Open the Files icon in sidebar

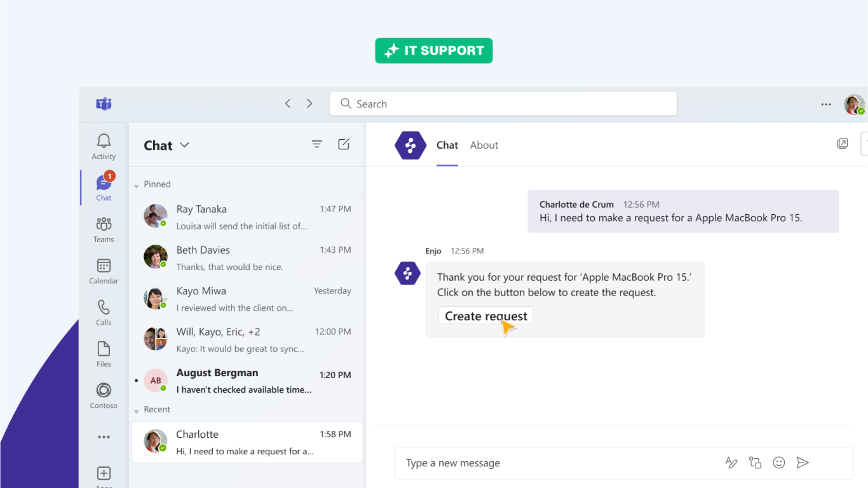[104, 354]
